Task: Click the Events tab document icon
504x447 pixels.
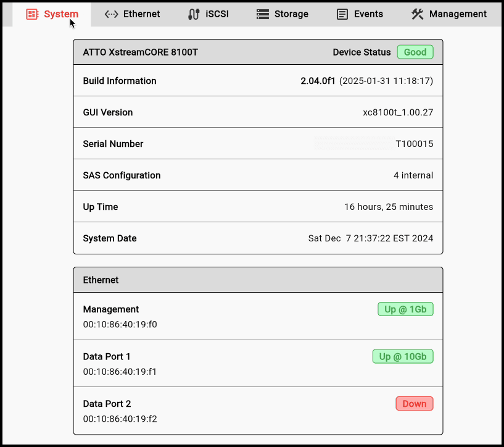Action: (342, 14)
